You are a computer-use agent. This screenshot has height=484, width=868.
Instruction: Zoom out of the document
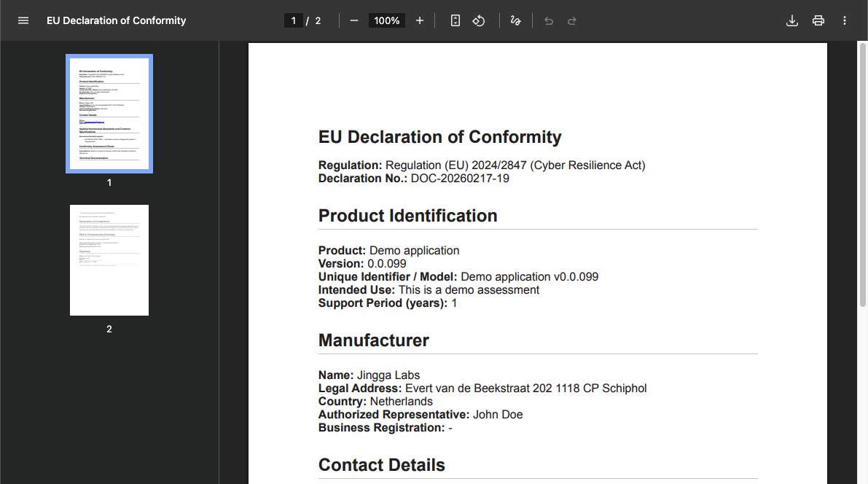[x=354, y=20]
